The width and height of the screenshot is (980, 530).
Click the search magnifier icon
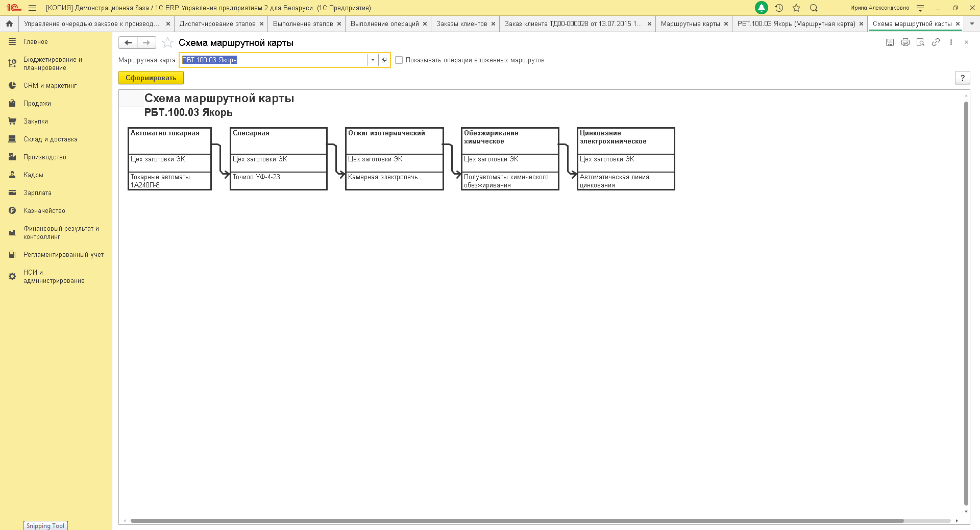click(814, 8)
